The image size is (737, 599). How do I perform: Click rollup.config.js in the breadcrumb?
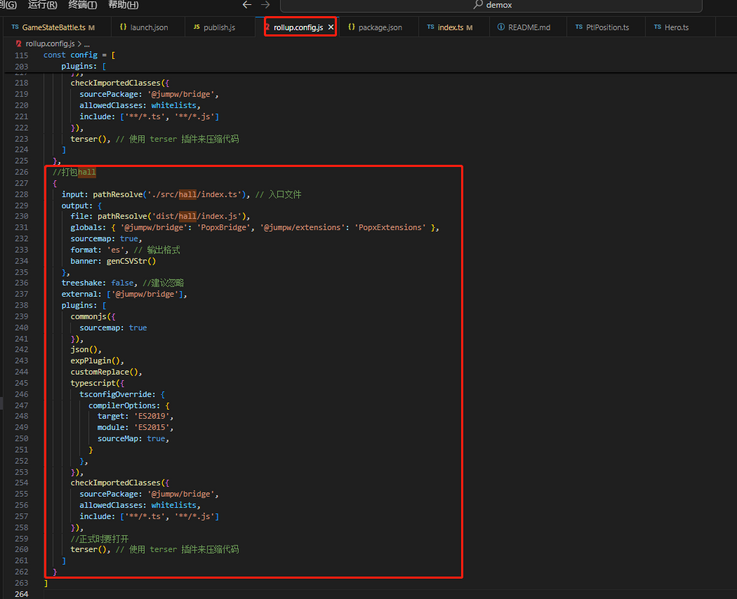pyautogui.click(x=50, y=44)
